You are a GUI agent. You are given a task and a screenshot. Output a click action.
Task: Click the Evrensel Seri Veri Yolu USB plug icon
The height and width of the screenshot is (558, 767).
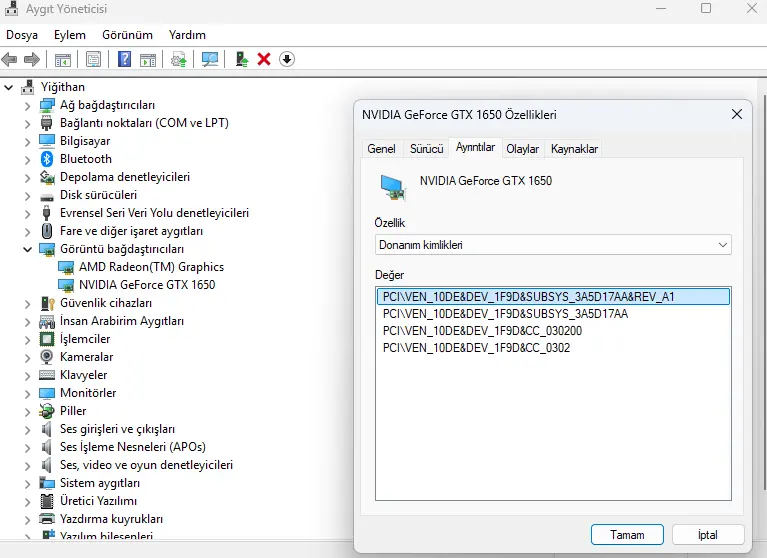(x=47, y=213)
